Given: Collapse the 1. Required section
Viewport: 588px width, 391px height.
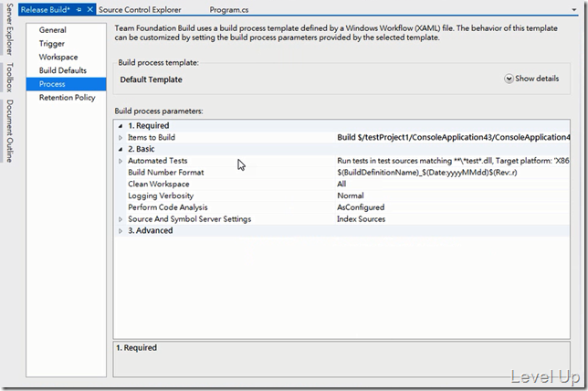Looking at the screenshot, I should [121, 126].
